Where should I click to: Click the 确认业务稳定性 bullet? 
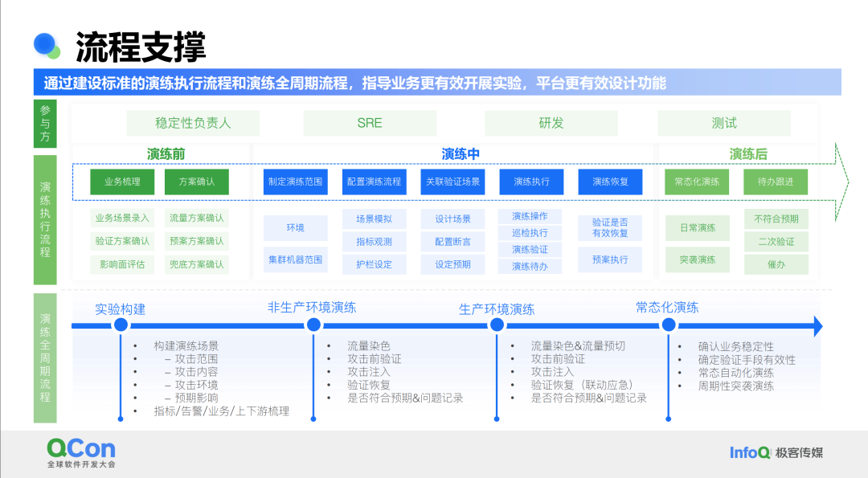coord(735,347)
